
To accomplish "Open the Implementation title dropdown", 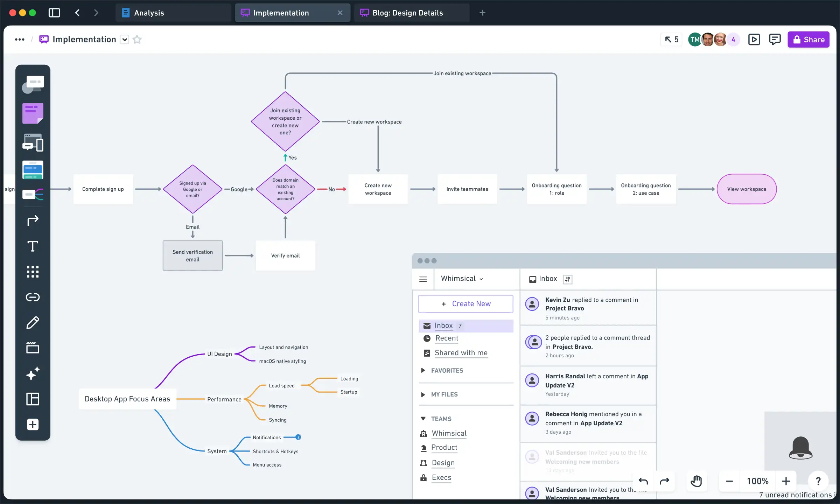I will [x=125, y=39].
